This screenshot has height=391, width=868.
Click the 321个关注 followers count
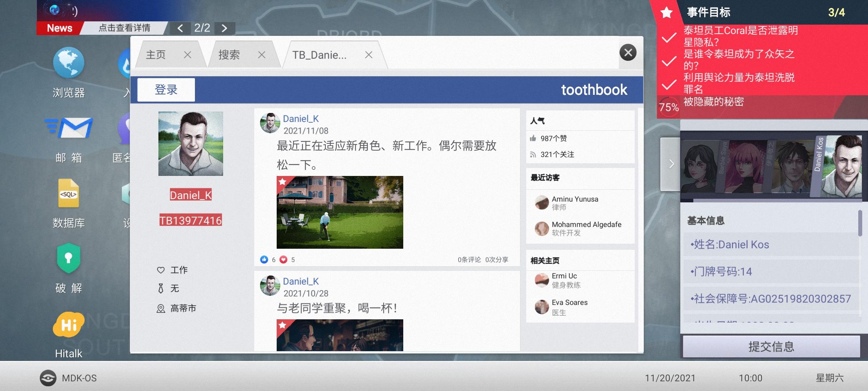coord(557,155)
